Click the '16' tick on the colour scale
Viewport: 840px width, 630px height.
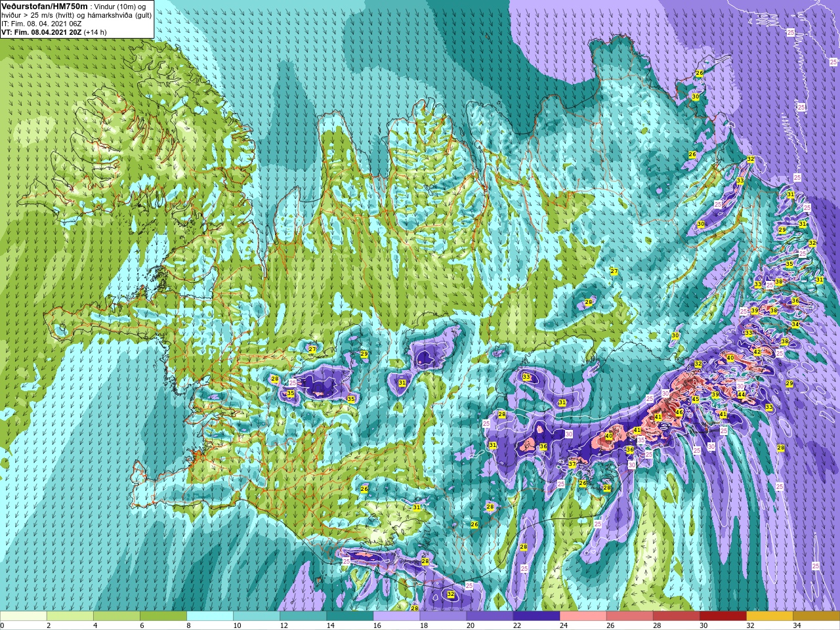tap(377, 625)
